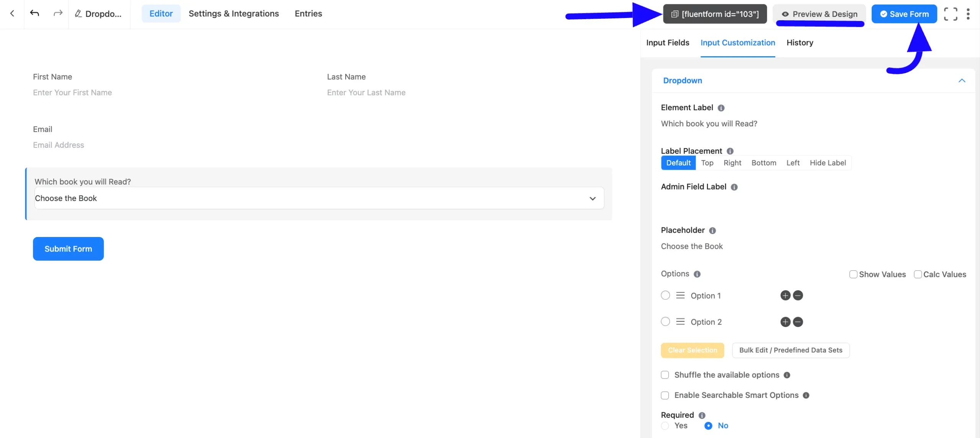Viewport: 980px width, 438px height.
Task: Select Option 2 as default
Action: (665, 322)
